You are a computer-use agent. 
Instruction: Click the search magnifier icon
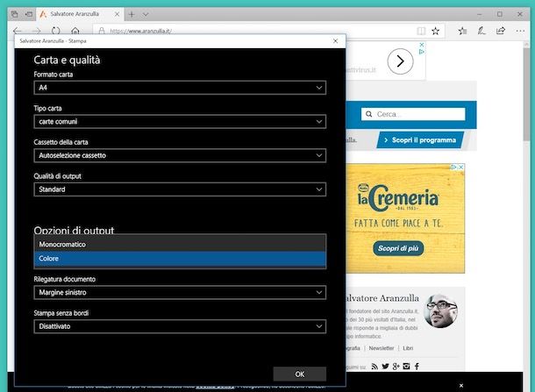369,114
